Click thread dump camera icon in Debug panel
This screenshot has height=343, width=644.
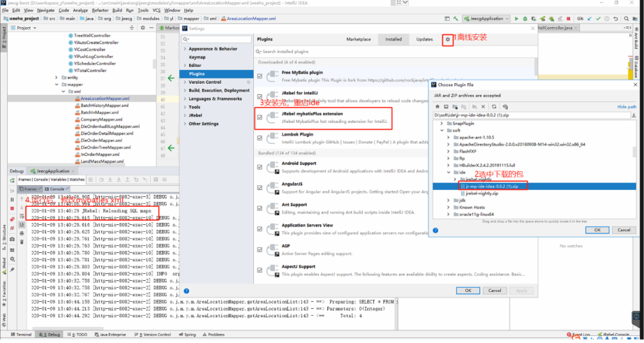pos(13,239)
